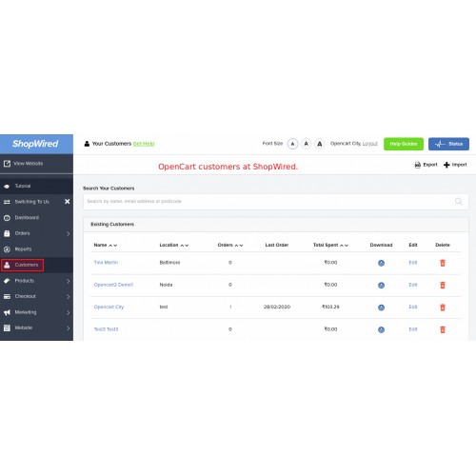Screen dimensions: 476x476
Task: Open Help Guides button
Action: 404,144
